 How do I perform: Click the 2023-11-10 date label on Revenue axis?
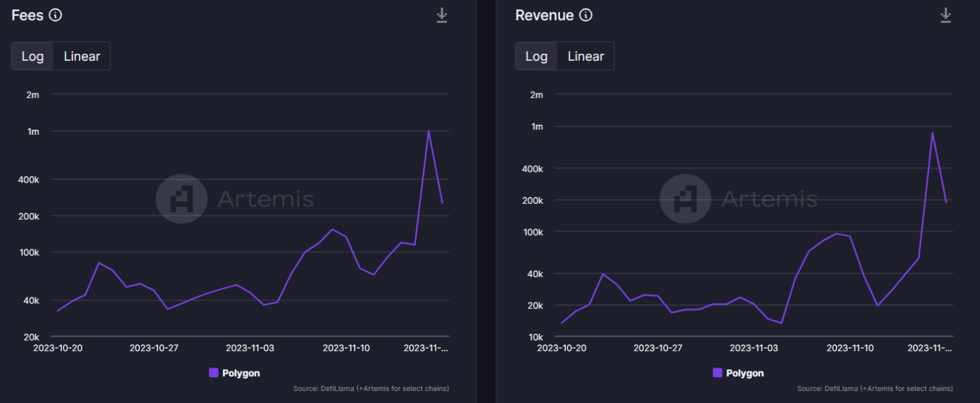[850, 348]
